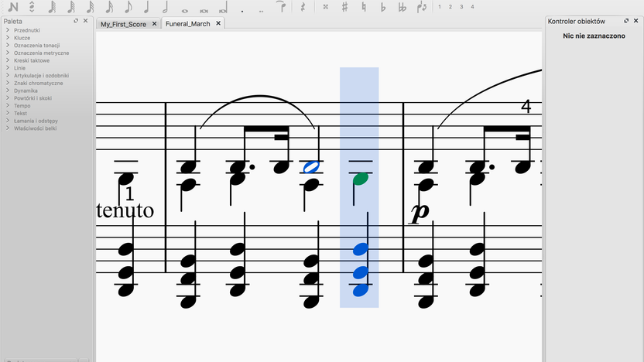This screenshot has width=644, height=362.
Task: Select the 16th note duration
Action: pos(109,6)
